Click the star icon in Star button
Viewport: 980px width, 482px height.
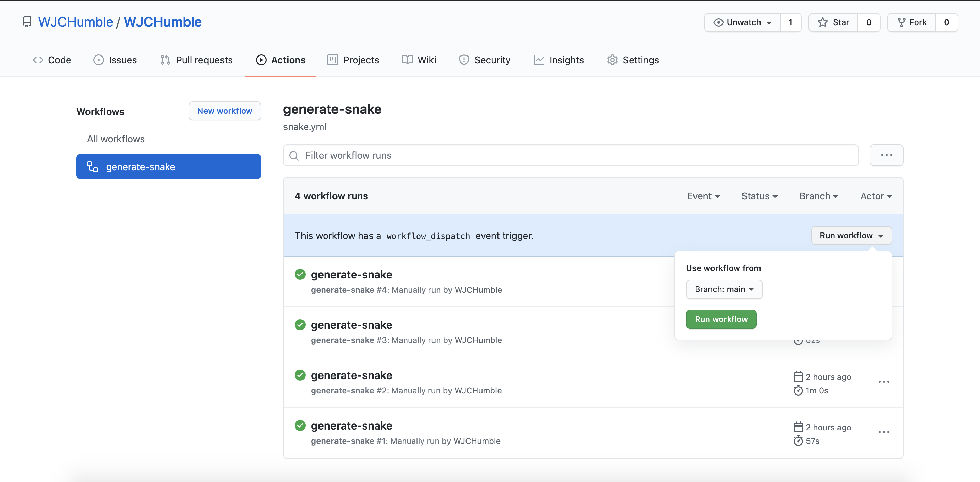823,22
